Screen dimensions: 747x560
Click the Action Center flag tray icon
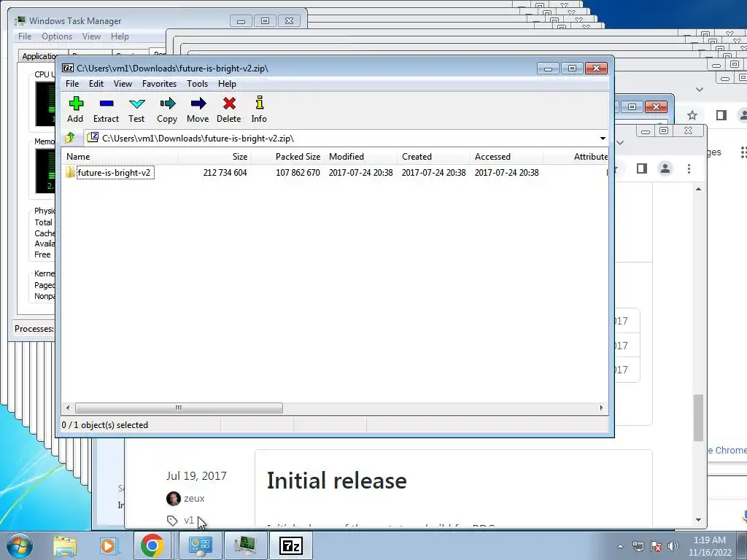[x=656, y=546]
